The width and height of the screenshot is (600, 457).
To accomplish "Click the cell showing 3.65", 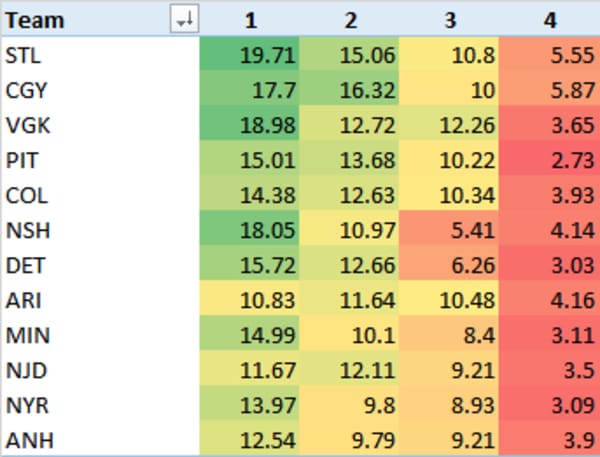I will click(x=549, y=124).
